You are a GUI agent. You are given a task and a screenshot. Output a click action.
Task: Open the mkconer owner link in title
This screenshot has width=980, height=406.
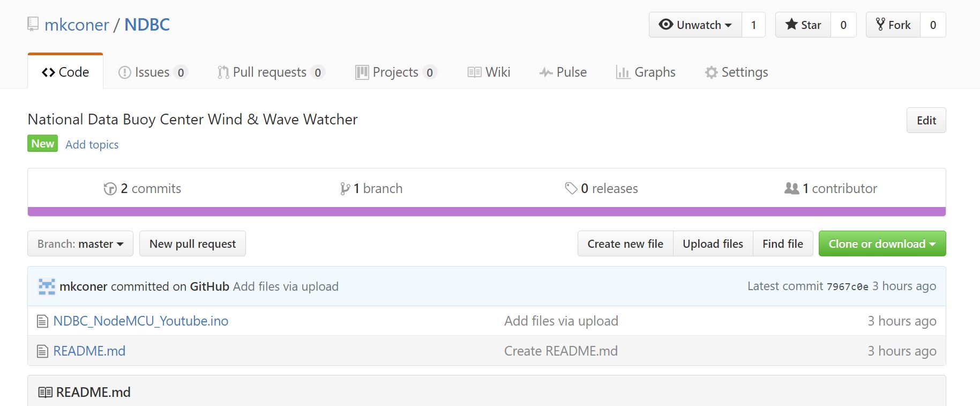(77, 25)
